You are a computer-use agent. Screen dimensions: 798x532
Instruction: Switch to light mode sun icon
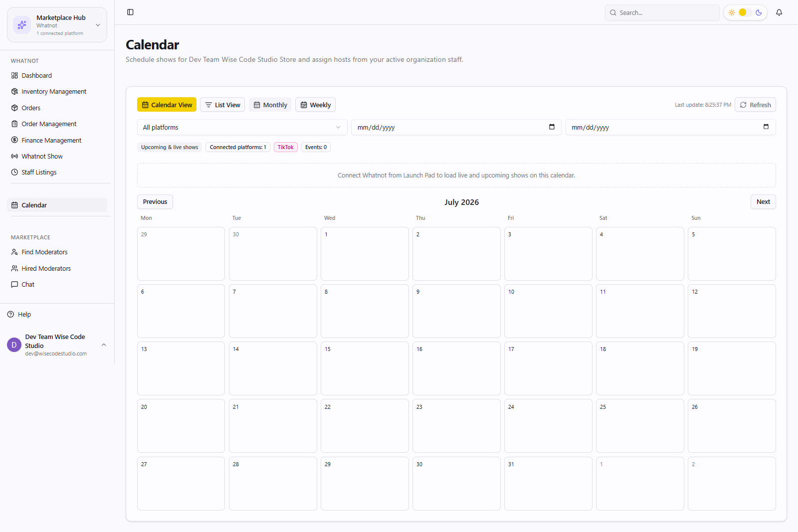tap(732, 12)
